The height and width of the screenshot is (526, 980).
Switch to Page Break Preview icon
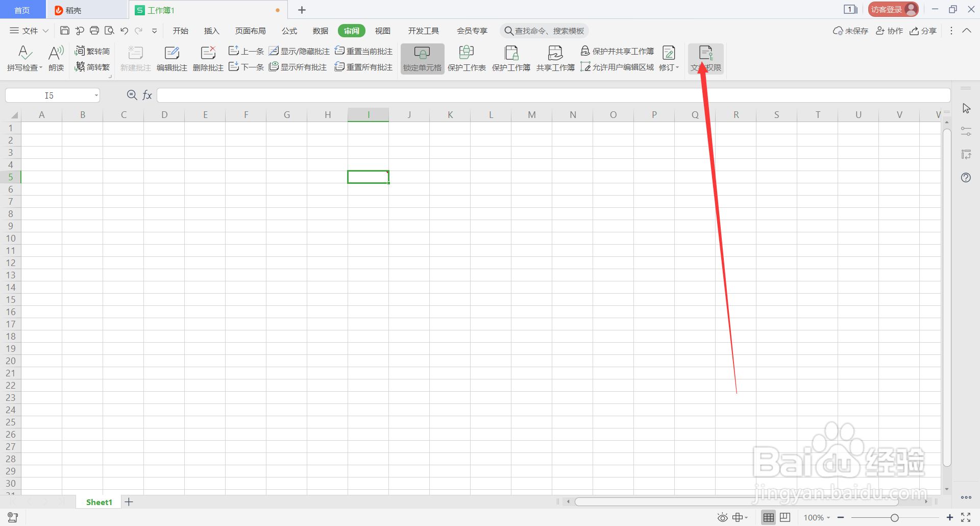coord(785,517)
